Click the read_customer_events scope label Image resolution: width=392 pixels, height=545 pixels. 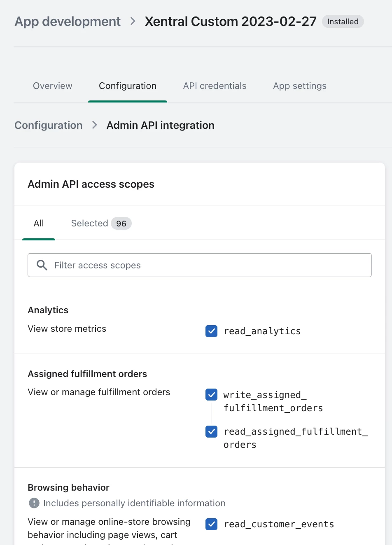click(279, 524)
